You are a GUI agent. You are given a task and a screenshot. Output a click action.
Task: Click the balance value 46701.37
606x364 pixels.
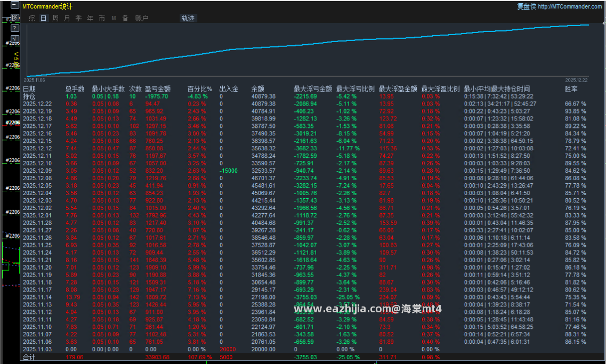(x=264, y=178)
